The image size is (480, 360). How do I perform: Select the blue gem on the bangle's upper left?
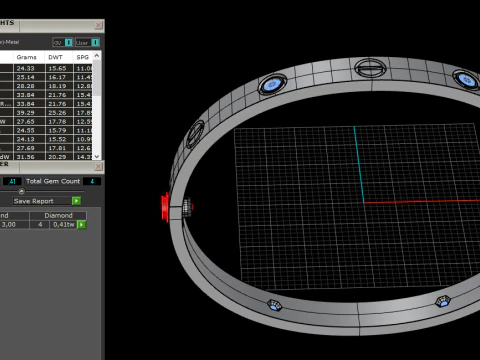coord(272,84)
